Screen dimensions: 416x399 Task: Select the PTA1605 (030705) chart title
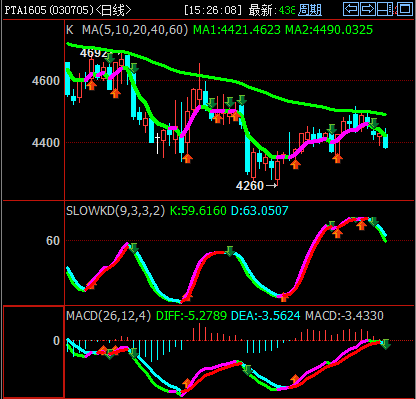[49, 10]
